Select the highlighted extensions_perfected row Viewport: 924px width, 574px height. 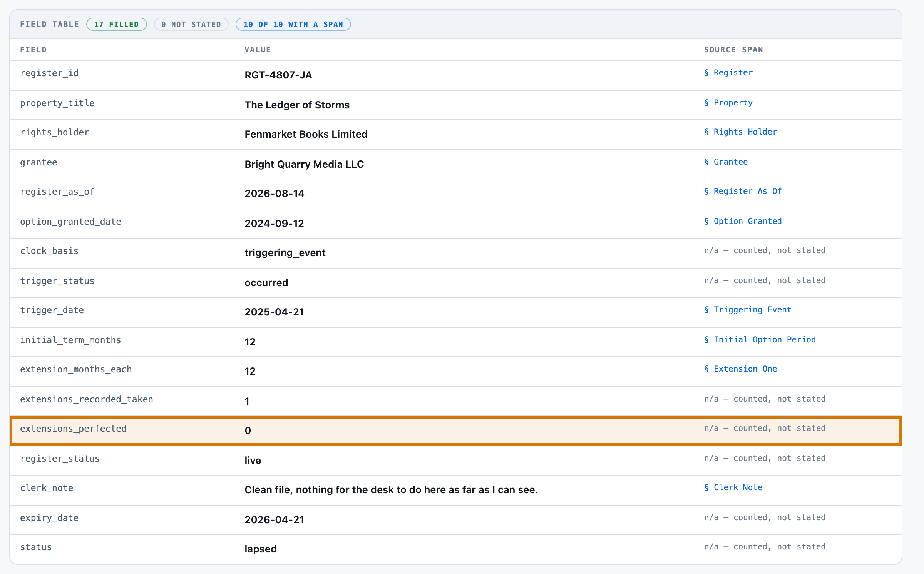(x=455, y=430)
